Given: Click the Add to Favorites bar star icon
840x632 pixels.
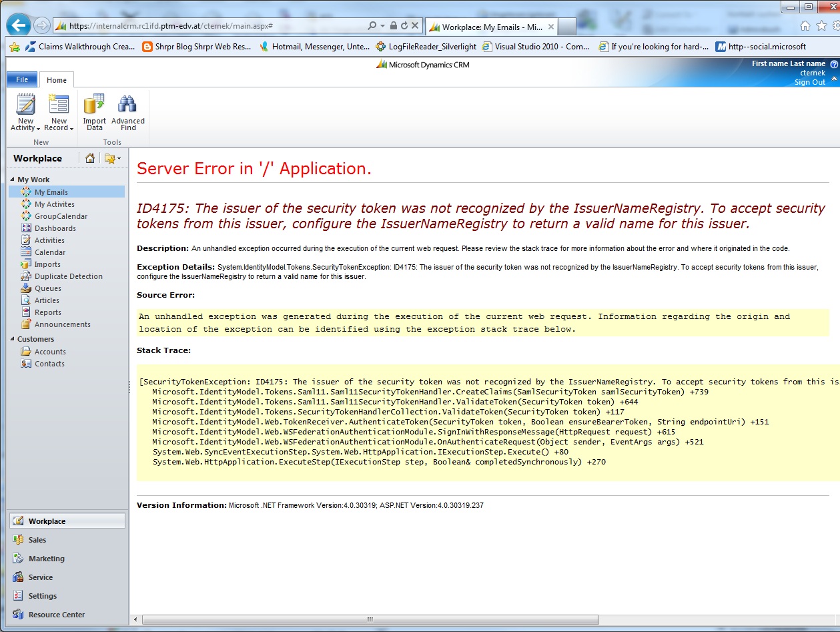Looking at the screenshot, I should tap(15, 47).
